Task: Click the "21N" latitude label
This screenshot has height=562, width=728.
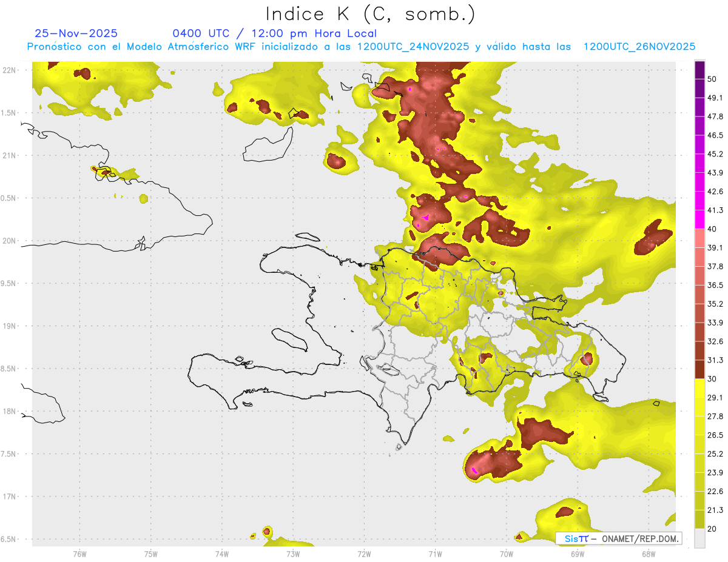Action: (x=9, y=155)
